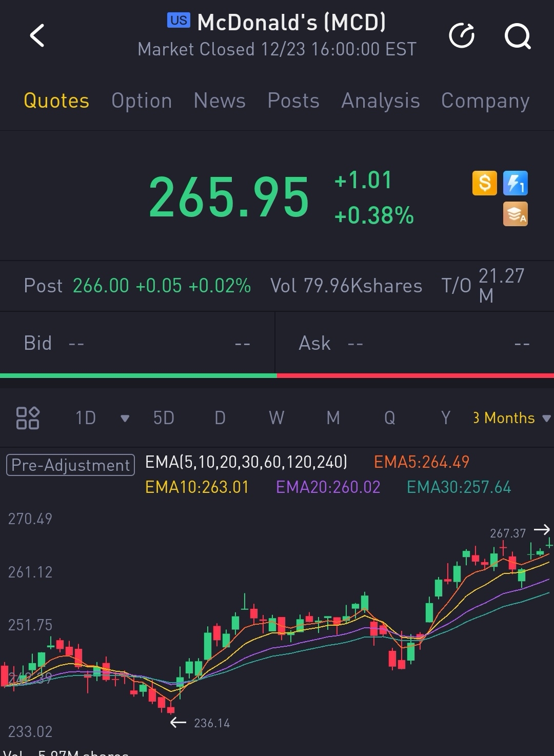Viewport: 554px width, 756px height.
Task: Tap the EMA20:260.02 value
Action: [x=328, y=487]
